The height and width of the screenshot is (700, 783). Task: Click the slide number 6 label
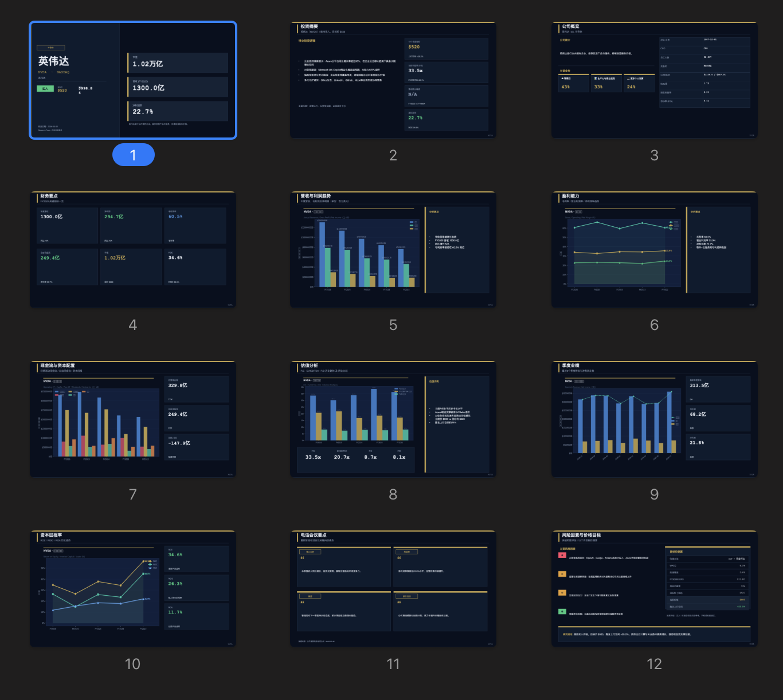click(x=654, y=325)
